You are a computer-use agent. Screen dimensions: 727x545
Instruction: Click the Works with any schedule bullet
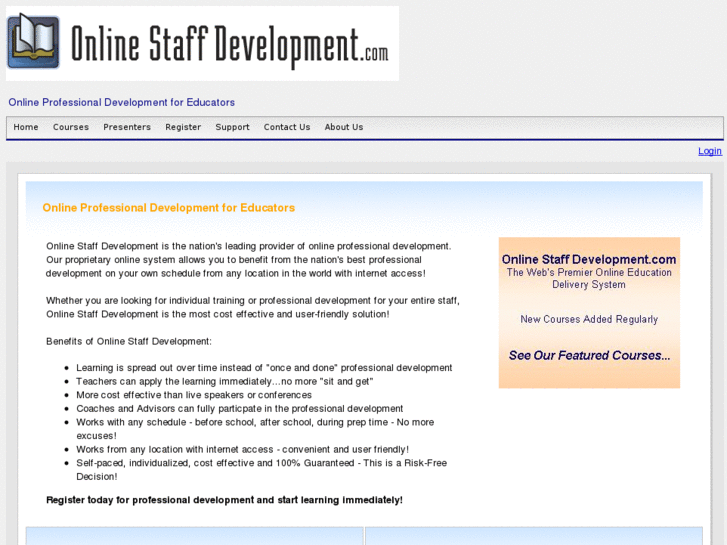(x=255, y=429)
